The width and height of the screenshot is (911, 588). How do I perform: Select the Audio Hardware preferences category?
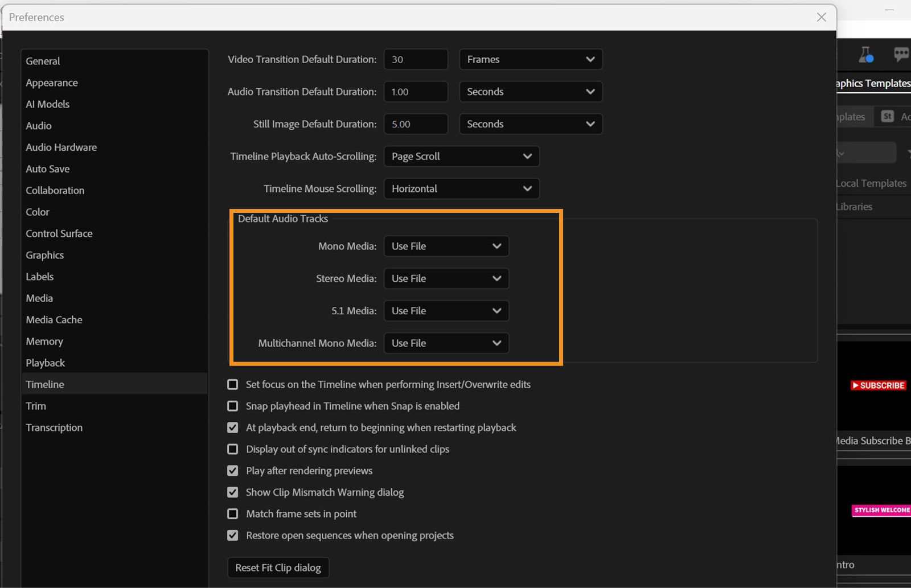click(x=61, y=147)
